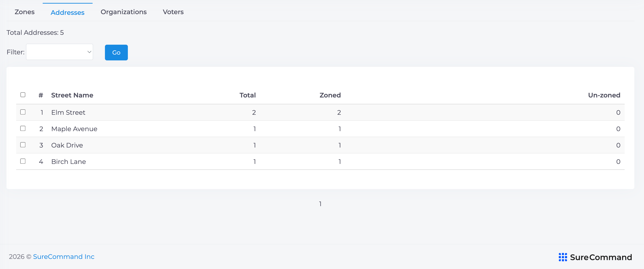Select the Addresses tab
644x269 pixels.
tap(67, 12)
